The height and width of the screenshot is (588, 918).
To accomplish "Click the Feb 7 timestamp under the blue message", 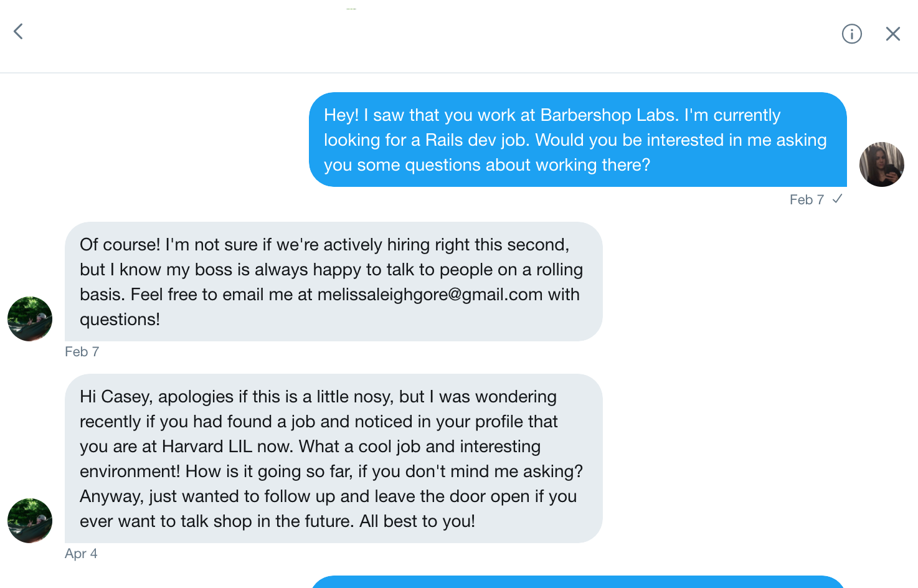I will (x=807, y=200).
